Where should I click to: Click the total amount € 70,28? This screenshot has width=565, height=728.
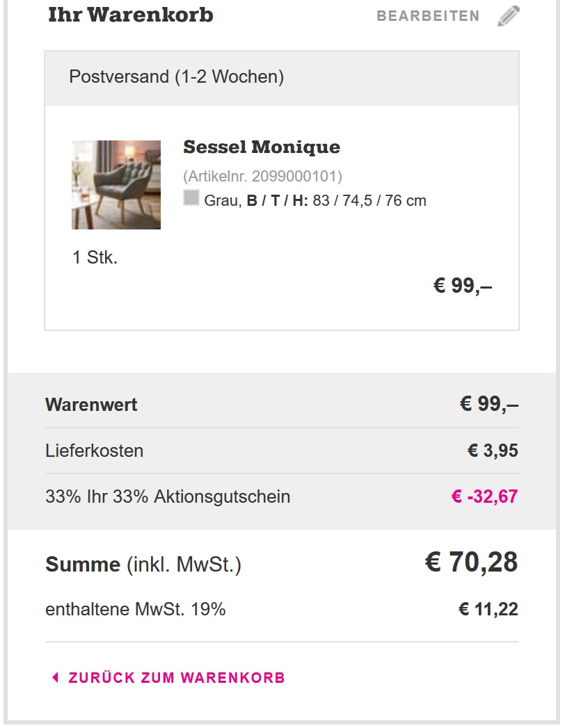(471, 563)
